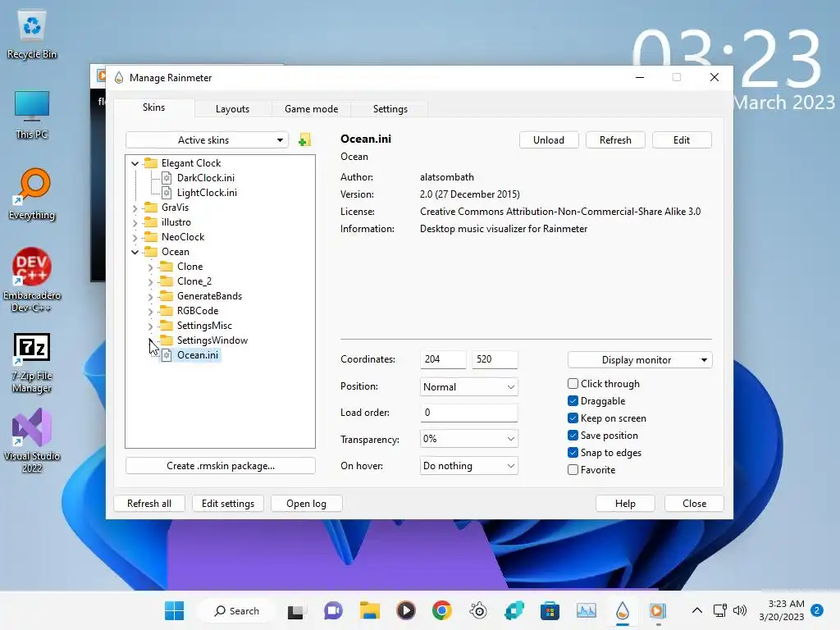The height and width of the screenshot is (630, 840).
Task: Expand the RGBCode subfolder
Action: pyautogui.click(x=151, y=311)
